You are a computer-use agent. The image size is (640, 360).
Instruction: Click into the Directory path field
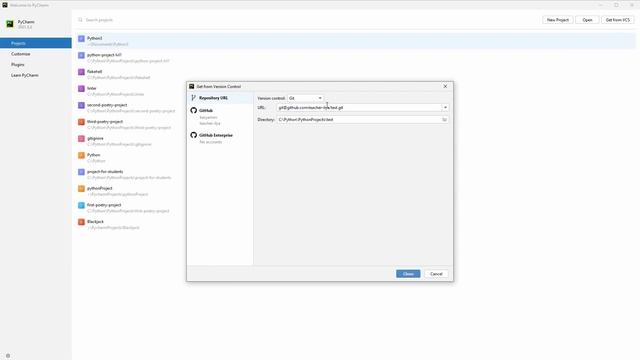359,120
